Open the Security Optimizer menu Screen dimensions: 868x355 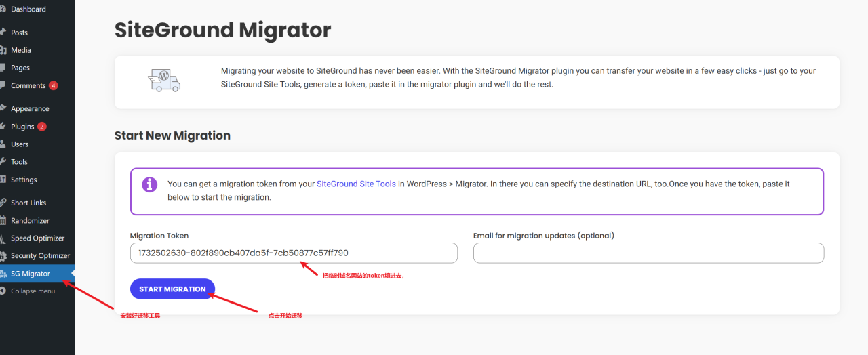[x=40, y=256]
